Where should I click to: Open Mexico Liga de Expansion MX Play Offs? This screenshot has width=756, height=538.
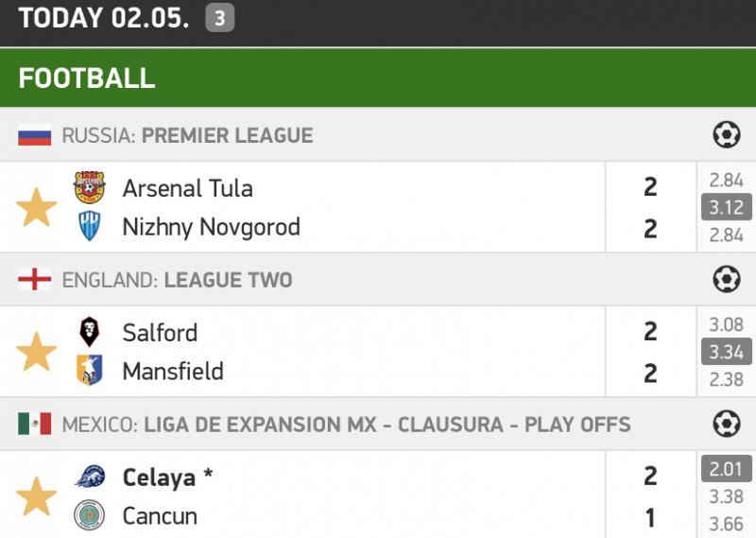(346, 425)
